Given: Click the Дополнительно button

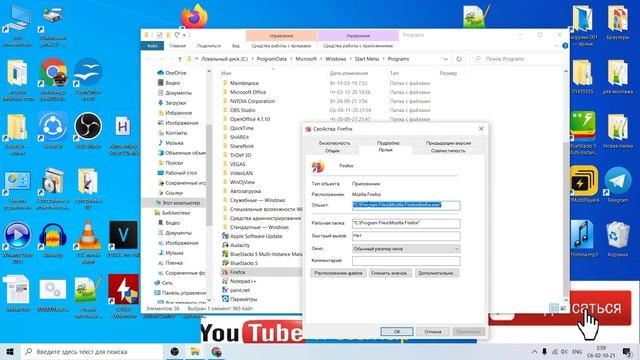Looking at the screenshot, I should click(x=437, y=273).
